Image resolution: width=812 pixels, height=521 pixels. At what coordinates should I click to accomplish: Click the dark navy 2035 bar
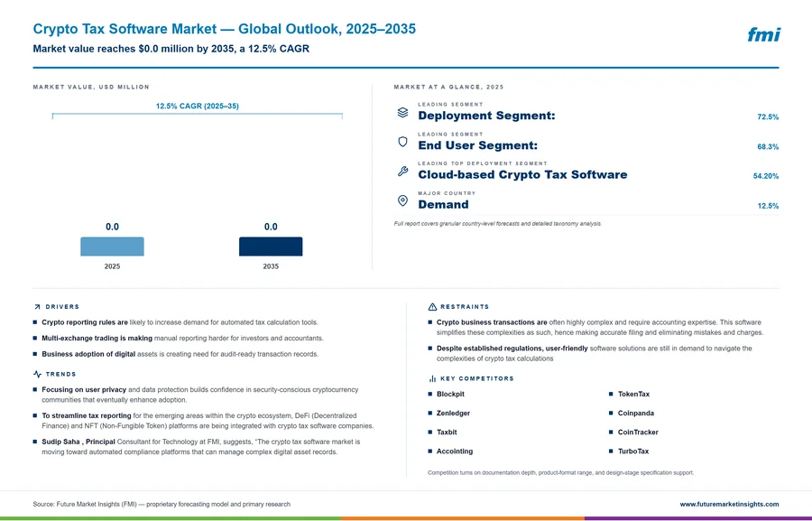pyautogui.click(x=271, y=247)
